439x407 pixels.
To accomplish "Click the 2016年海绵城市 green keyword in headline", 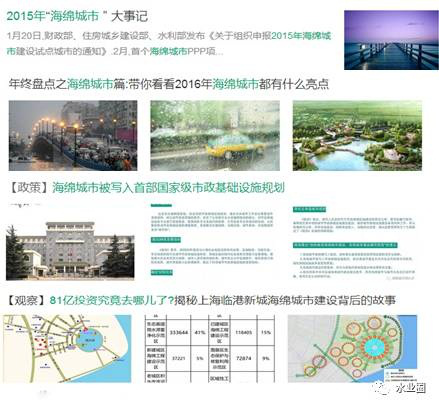I will pyautogui.click(x=217, y=84).
